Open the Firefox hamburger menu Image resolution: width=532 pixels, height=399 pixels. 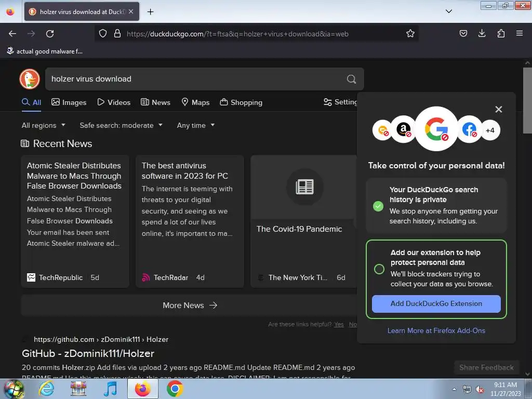coord(520,33)
